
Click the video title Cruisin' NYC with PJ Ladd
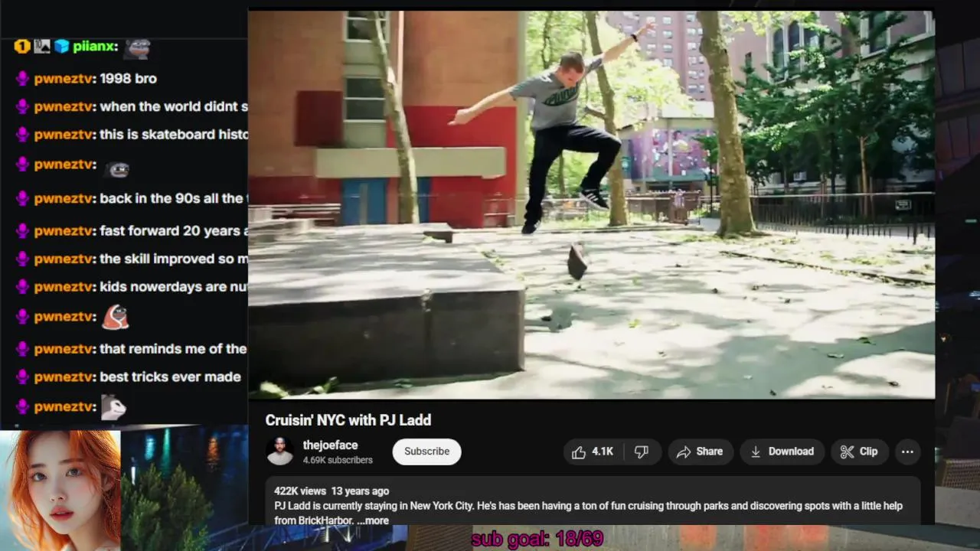(x=348, y=420)
